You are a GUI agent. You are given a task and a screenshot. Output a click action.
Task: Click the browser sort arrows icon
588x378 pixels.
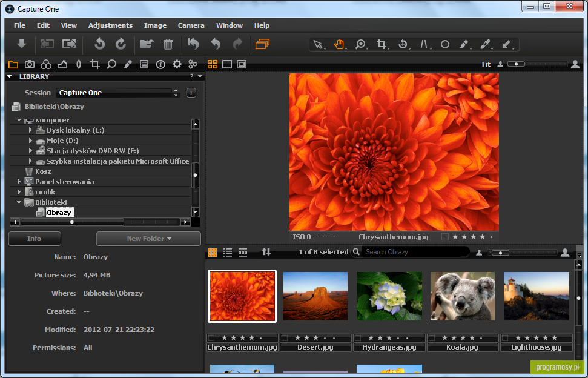pyautogui.click(x=266, y=252)
